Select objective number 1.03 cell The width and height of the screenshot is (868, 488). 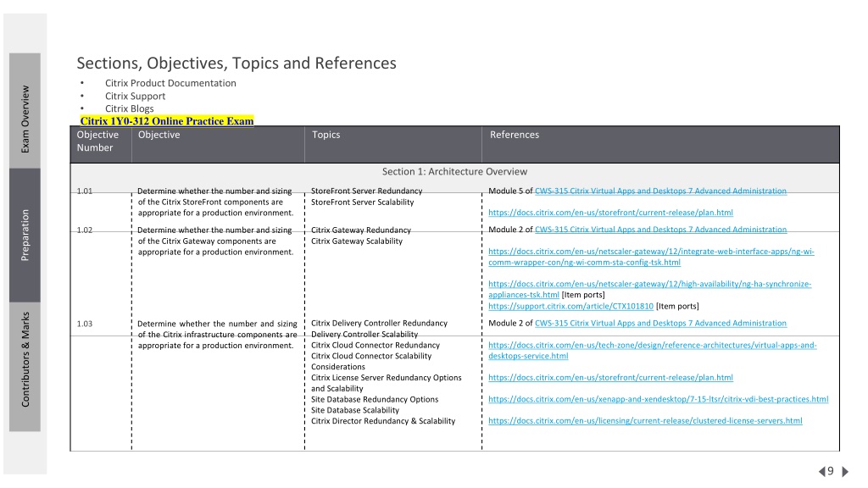point(85,323)
